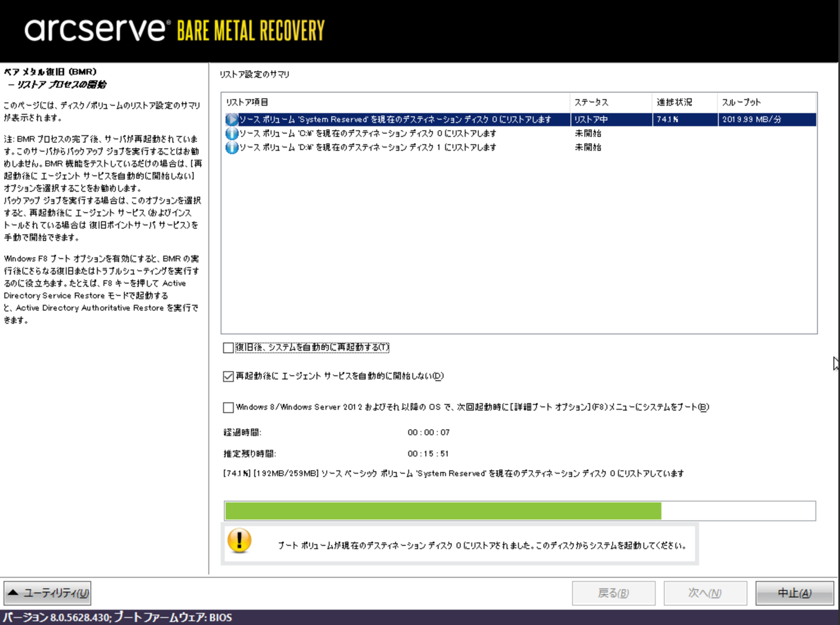Image resolution: width=840 pixels, height=625 pixels.
Task: Click the System Reserved volume row icon
Action: [x=231, y=120]
